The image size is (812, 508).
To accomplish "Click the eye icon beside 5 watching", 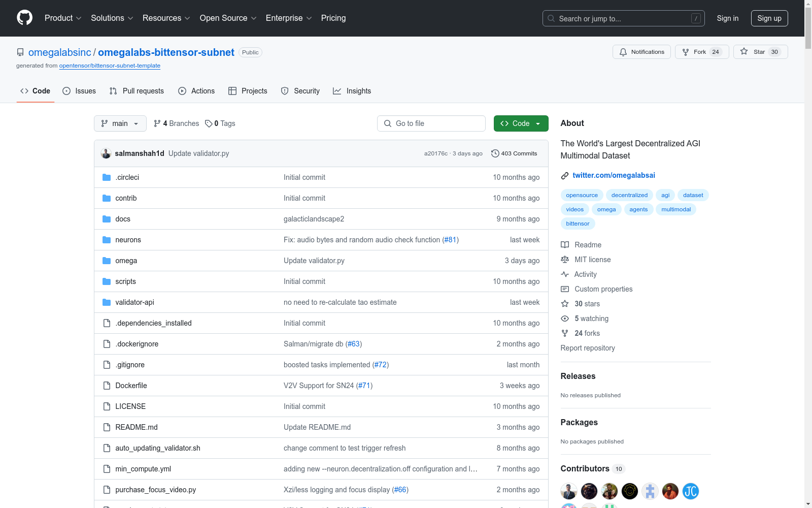I will click(x=565, y=319).
